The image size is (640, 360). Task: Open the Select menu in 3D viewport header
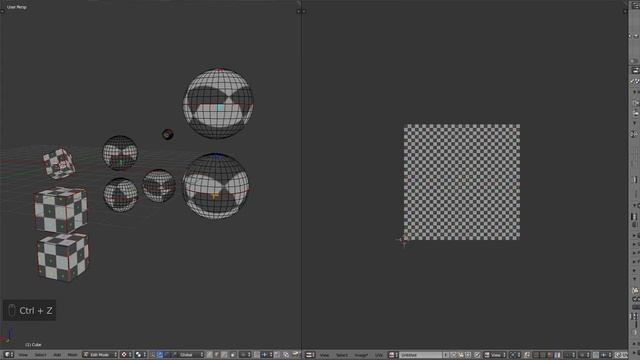pyautogui.click(x=40, y=355)
